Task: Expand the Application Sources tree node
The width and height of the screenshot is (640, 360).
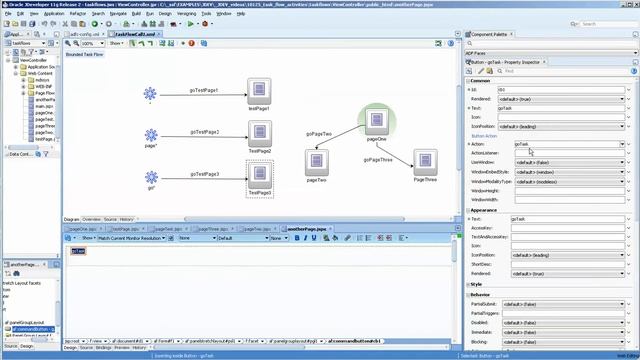Action: (16, 67)
